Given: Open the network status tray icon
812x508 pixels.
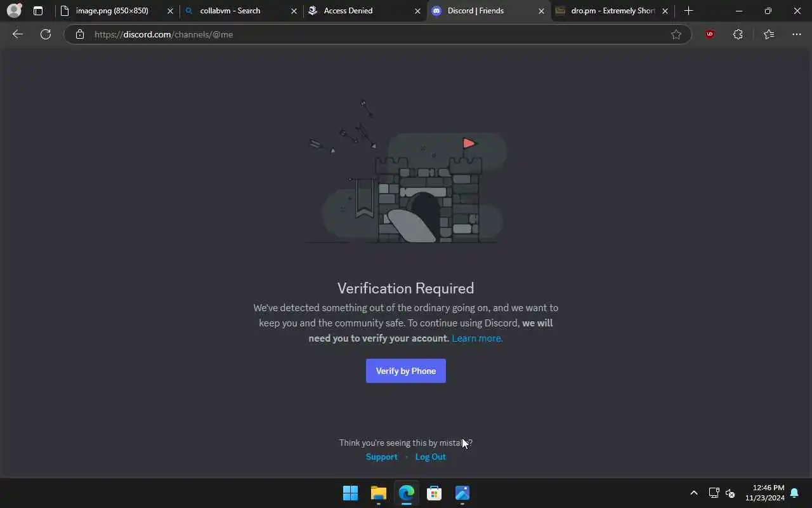Looking at the screenshot, I should pyautogui.click(x=714, y=493).
